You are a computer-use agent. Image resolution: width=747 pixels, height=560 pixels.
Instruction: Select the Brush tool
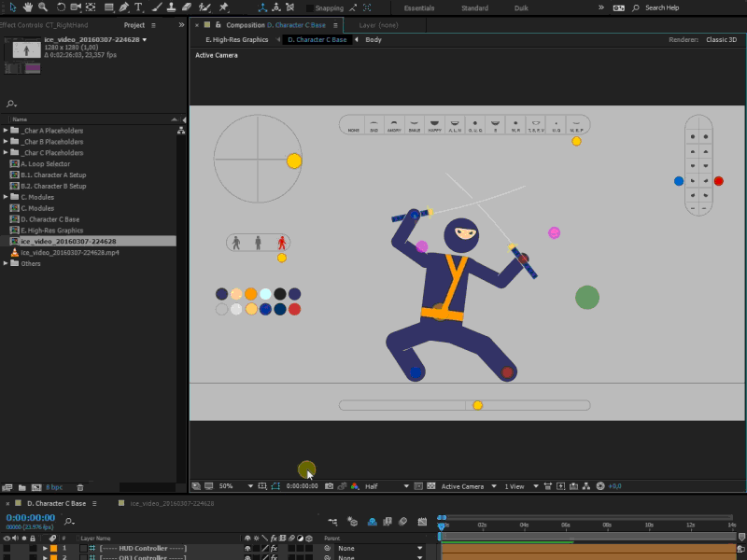155,7
